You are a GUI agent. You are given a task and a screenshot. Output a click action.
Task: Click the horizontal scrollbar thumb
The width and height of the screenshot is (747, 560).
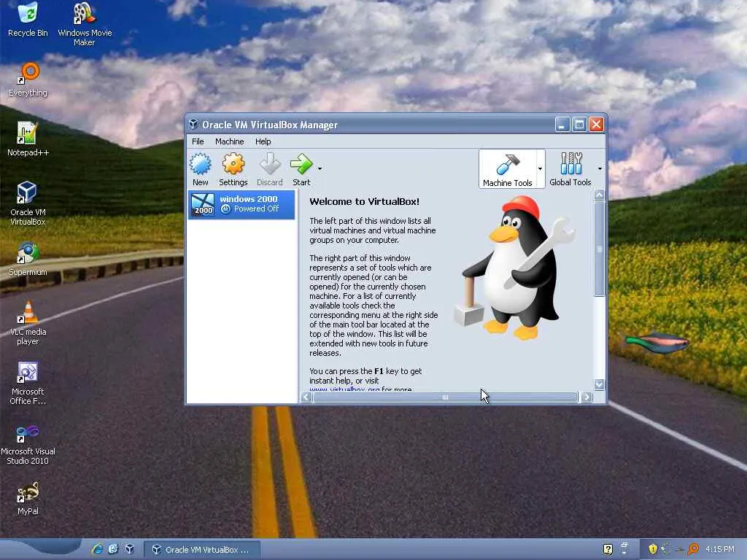(x=445, y=397)
